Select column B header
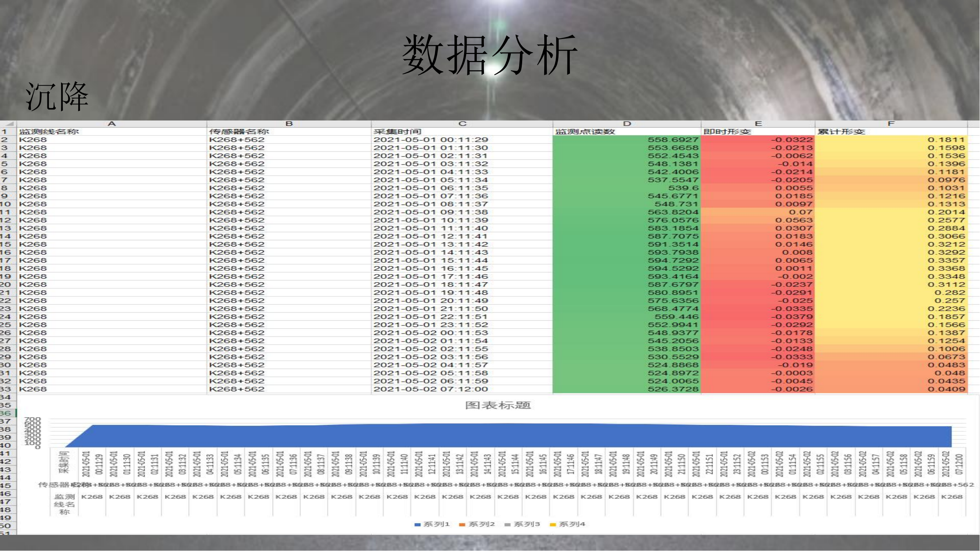980x551 pixels. point(289,123)
